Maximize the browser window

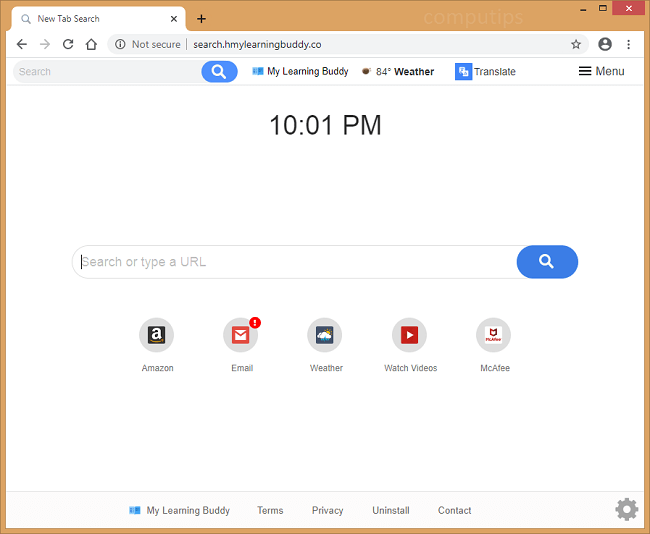[x=603, y=8]
